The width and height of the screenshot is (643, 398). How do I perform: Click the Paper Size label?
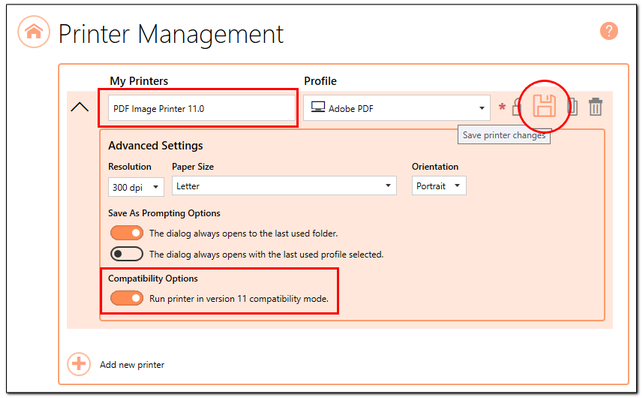pos(193,166)
